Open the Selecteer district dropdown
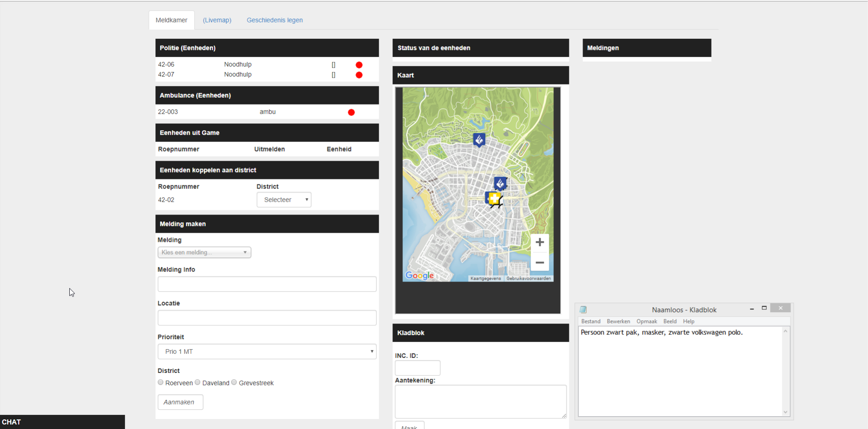 click(284, 200)
